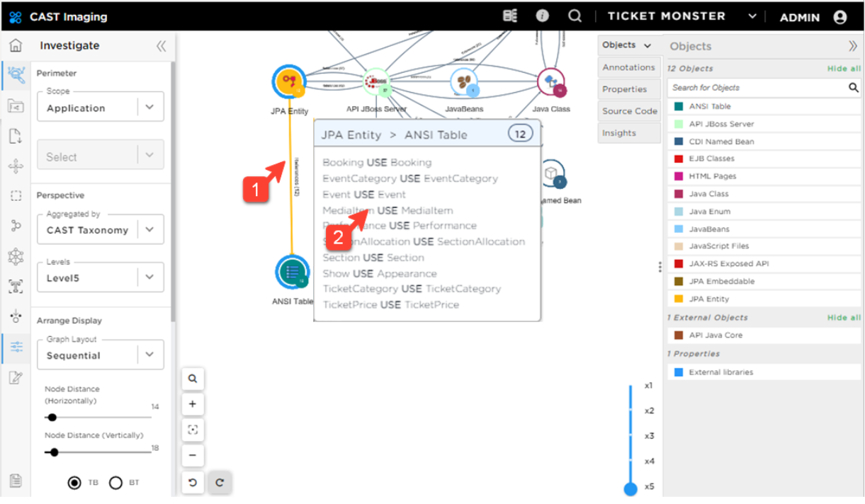Open the search icon in top bar
This screenshot has width=865, height=504.
[575, 16]
